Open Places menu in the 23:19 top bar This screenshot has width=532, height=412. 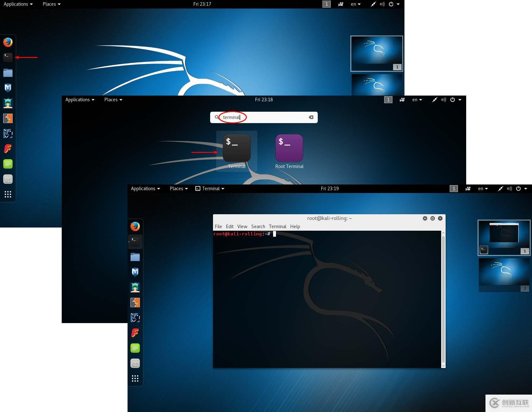[179, 189]
